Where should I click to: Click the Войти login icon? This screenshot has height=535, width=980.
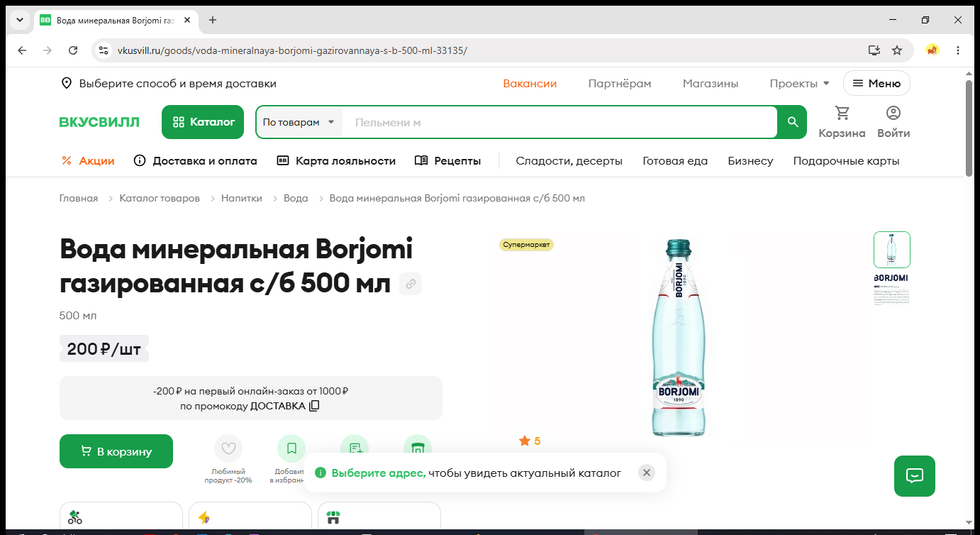[x=893, y=122]
